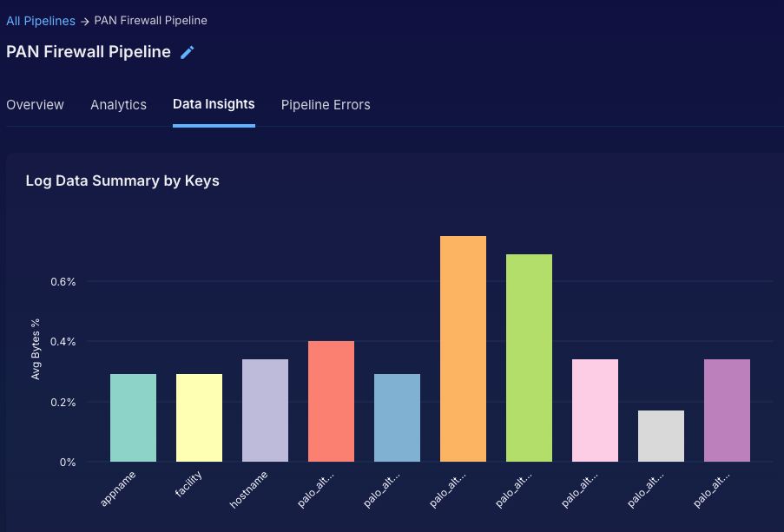Select the purple bar at chart end
Viewport: 784px width, 532px height.
727,410
